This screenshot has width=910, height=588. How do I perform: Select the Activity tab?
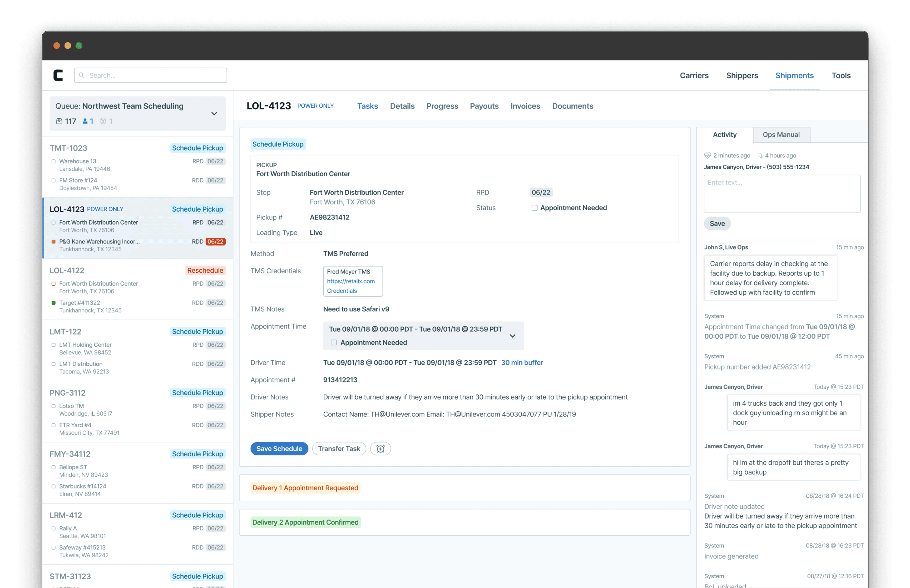724,134
